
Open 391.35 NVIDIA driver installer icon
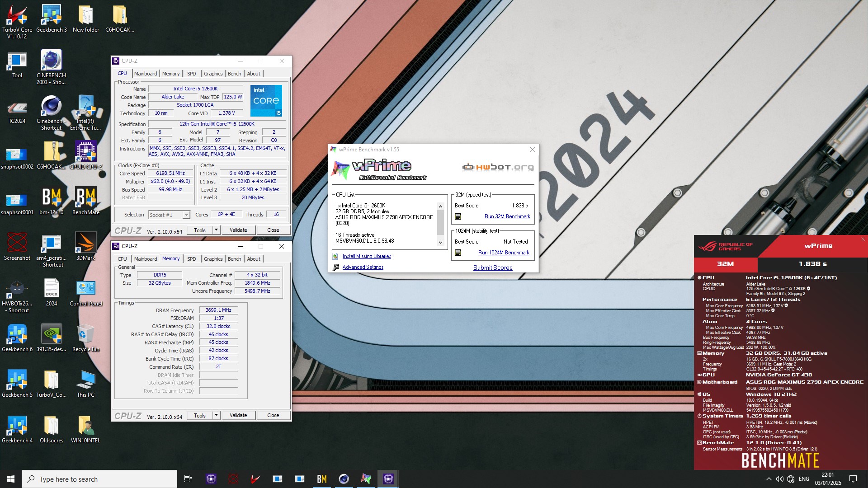coord(52,338)
